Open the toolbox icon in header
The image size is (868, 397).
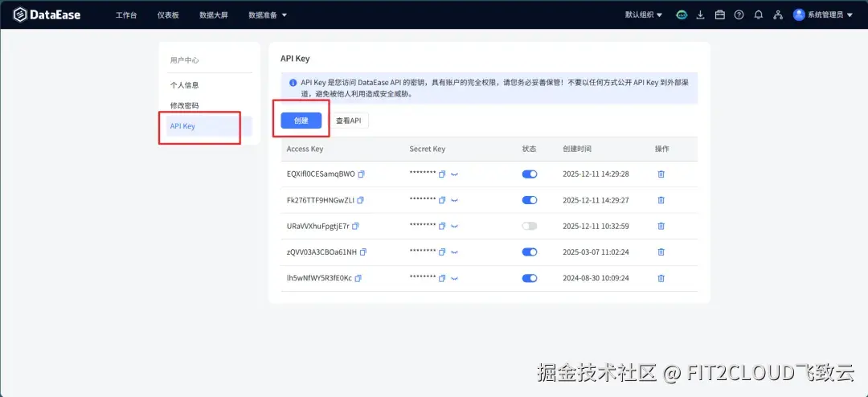[719, 15]
